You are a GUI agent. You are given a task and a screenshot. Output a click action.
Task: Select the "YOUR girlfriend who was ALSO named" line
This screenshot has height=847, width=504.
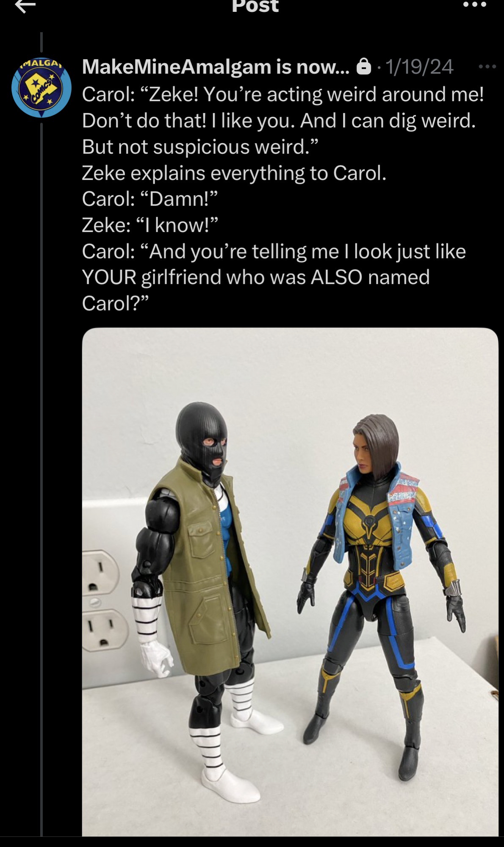[x=256, y=277]
